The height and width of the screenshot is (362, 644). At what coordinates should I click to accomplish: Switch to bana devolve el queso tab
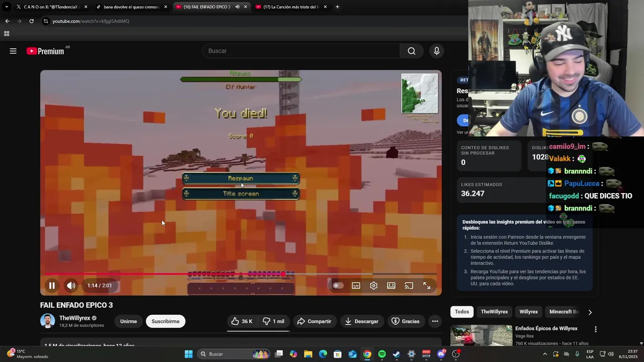(131, 7)
